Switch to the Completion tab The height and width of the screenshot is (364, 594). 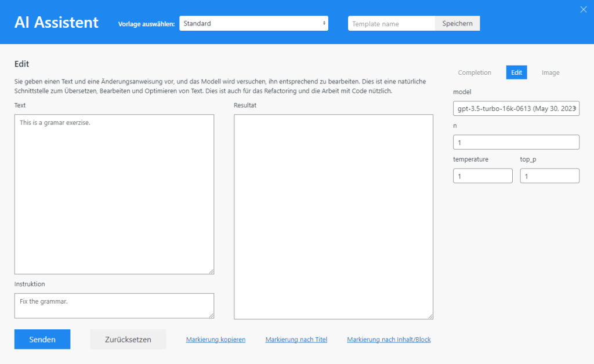tap(475, 72)
